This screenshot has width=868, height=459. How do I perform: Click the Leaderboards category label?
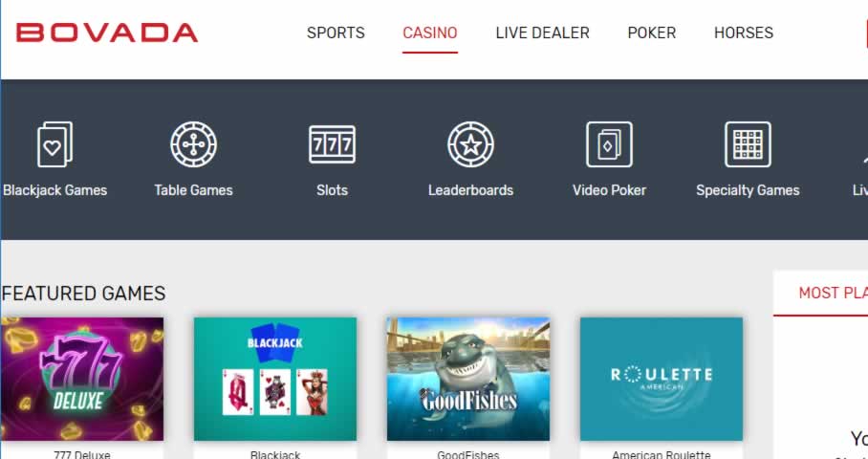pyautogui.click(x=471, y=190)
